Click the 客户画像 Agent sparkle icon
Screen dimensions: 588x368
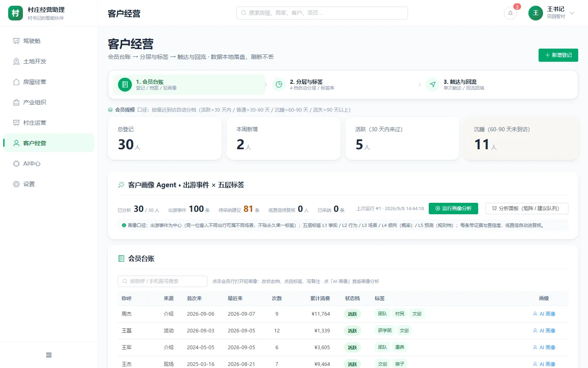coord(121,185)
